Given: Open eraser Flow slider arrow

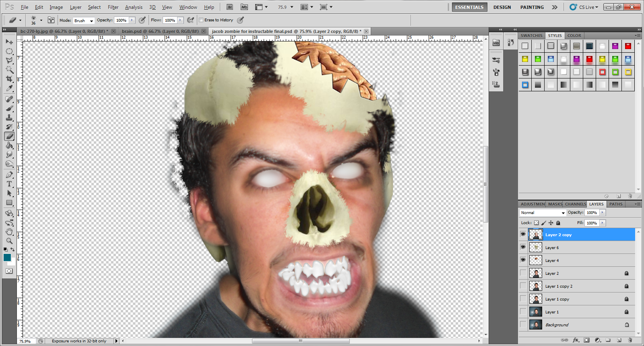Looking at the screenshot, I should [180, 20].
